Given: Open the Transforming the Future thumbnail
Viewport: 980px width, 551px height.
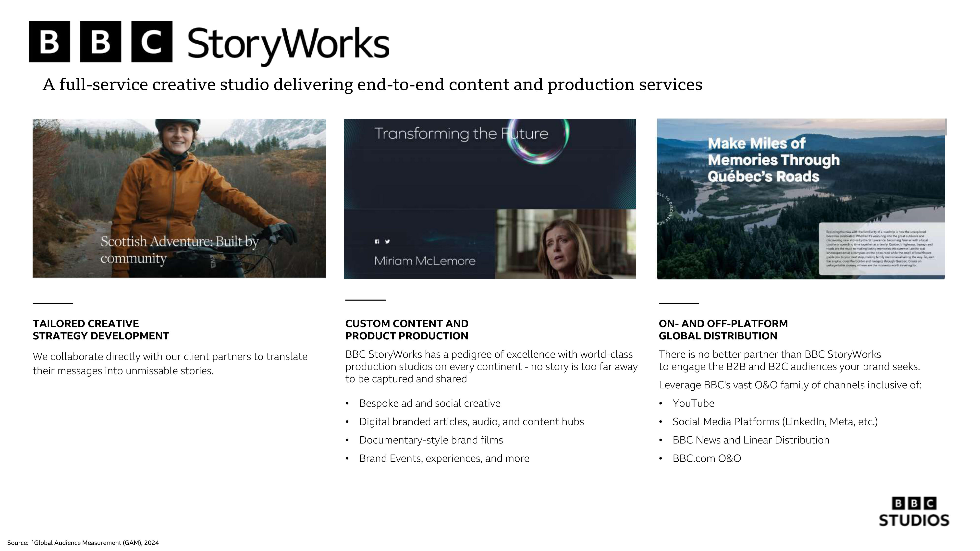Looking at the screenshot, I should (x=490, y=199).
